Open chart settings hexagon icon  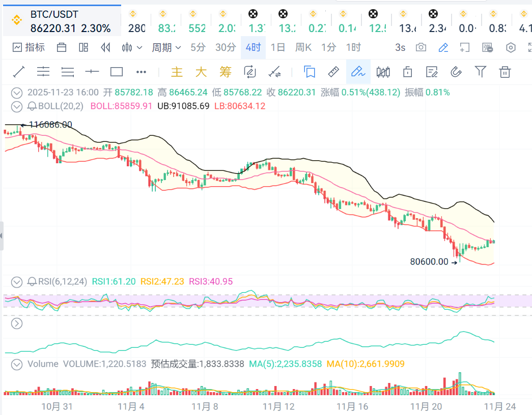point(511,48)
